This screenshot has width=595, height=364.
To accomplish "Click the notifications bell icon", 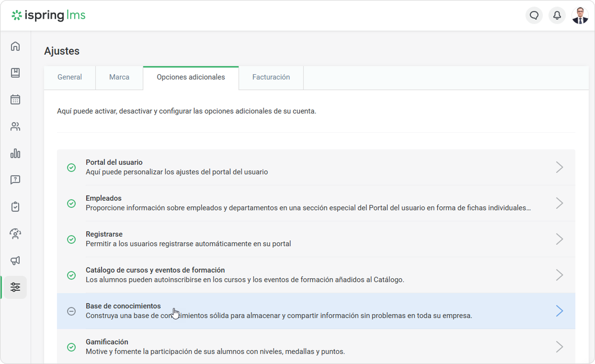I will 557,15.
